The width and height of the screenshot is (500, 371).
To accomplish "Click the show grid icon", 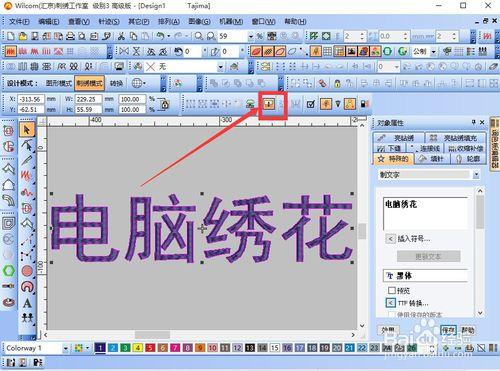I will tap(328, 51).
